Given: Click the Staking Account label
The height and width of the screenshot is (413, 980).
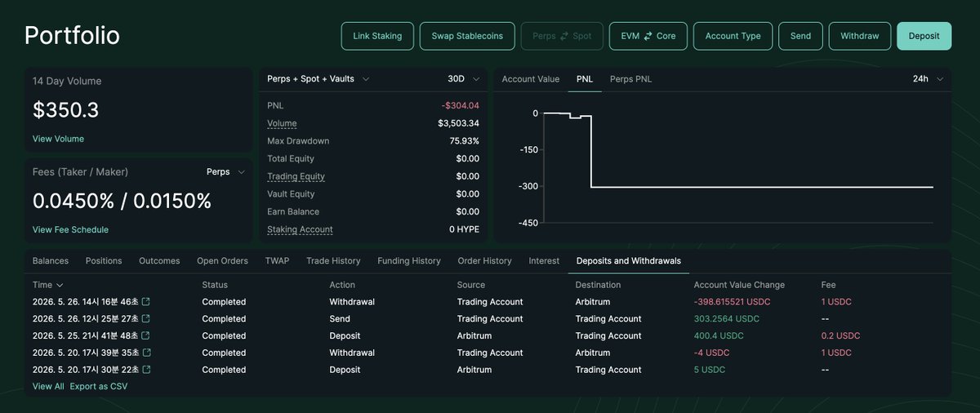Looking at the screenshot, I should point(300,229).
